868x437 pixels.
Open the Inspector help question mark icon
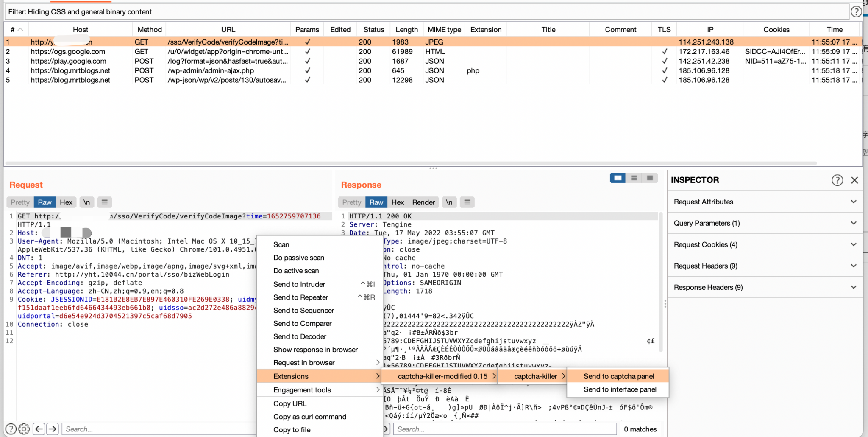pos(837,180)
